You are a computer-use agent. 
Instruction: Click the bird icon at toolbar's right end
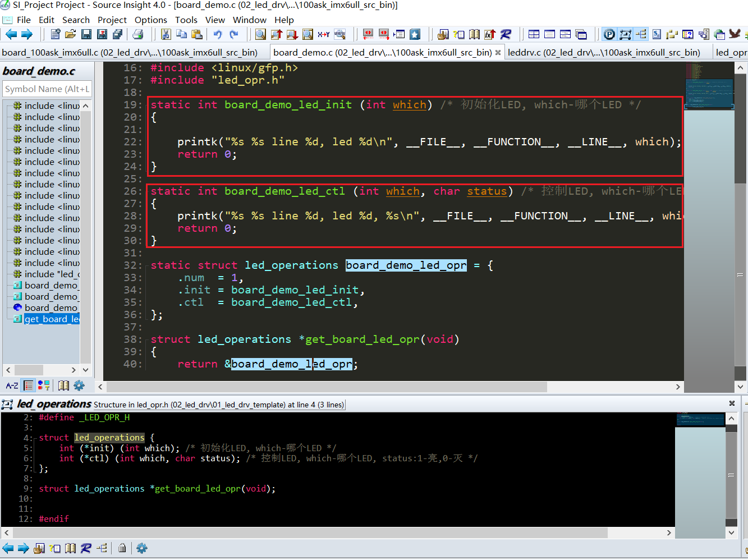pyautogui.click(x=735, y=34)
